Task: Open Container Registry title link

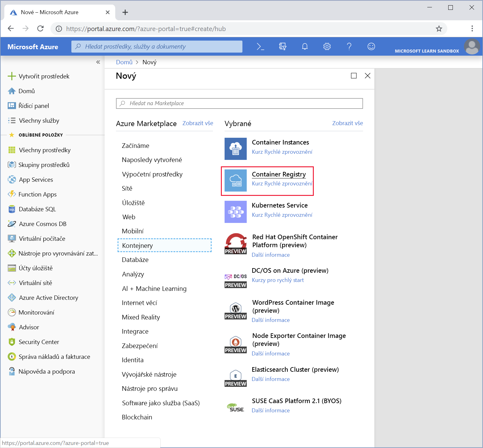Action: pyautogui.click(x=279, y=174)
